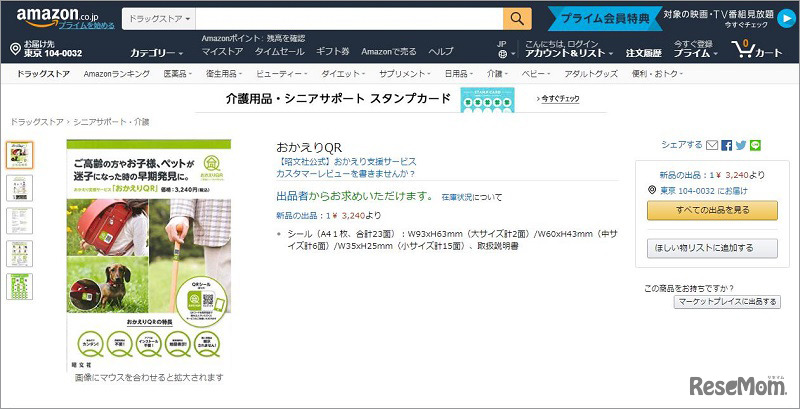800x409 pixels.
Task: Expand the 便利・おトク submenu
Action: pyautogui.click(x=657, y=74)
